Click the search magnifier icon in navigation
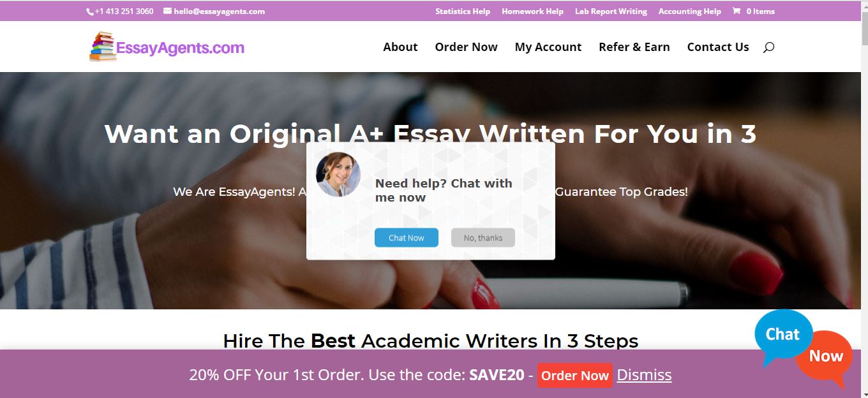 click(x=768, y=47)
